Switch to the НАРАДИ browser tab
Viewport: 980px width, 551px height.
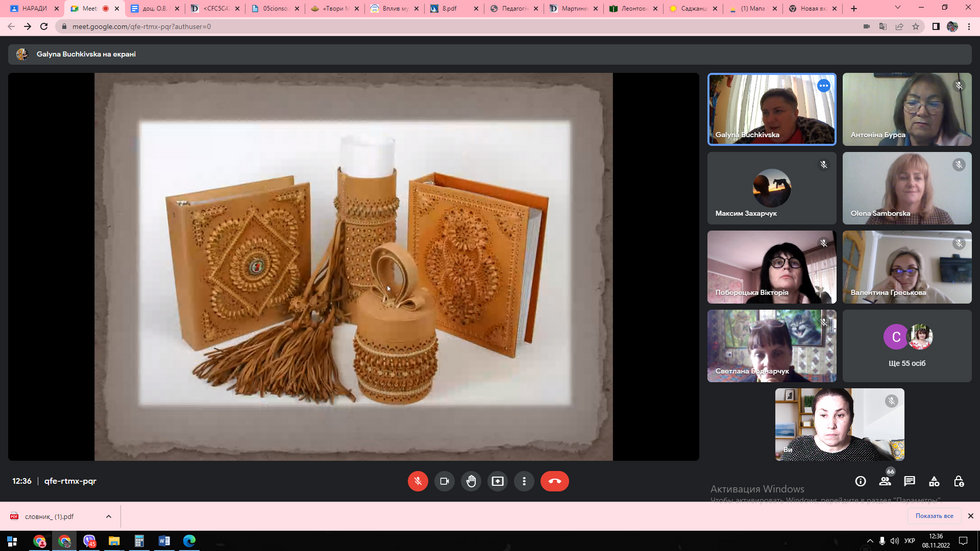coord(34,9)
